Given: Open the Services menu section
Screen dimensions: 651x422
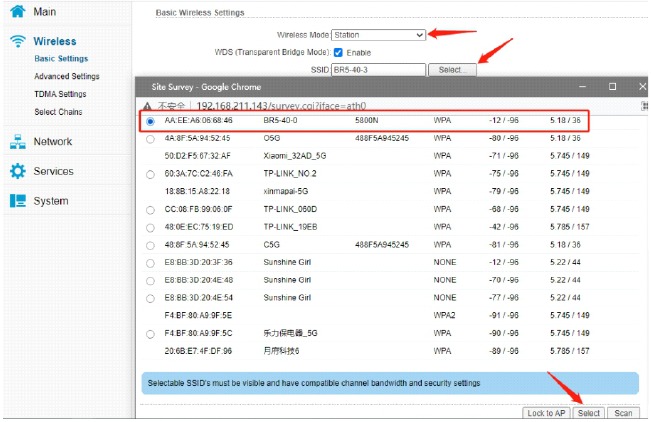Looking at the screenshot, I should [x=54, y=171].
